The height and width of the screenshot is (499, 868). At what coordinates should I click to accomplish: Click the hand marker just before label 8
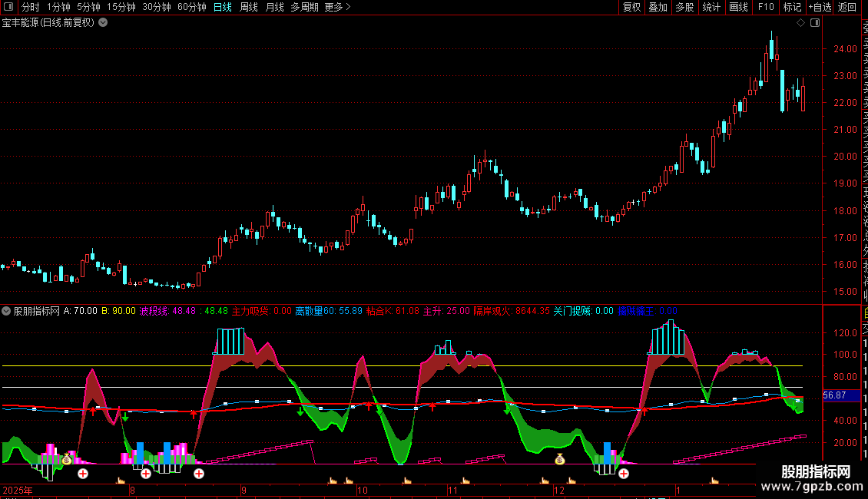pos(120,480)
